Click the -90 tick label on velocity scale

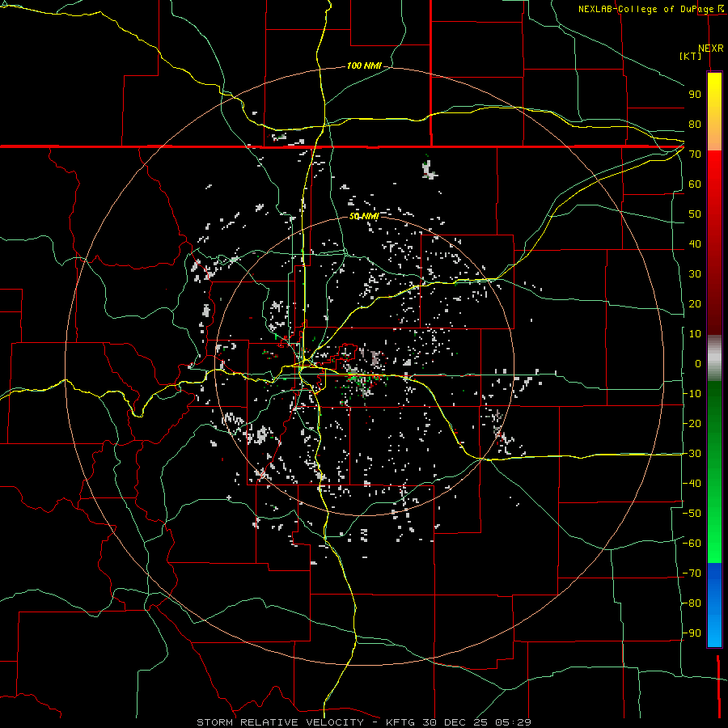pos(692,633)
